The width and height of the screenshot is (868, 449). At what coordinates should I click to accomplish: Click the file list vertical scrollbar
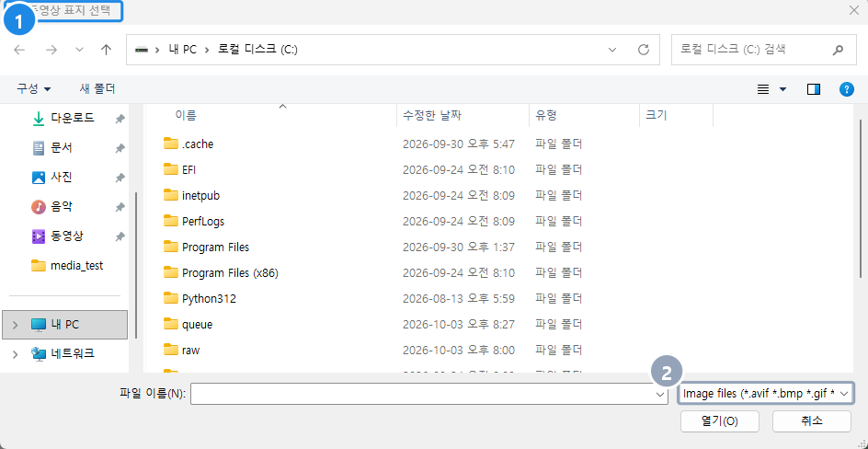pyautogui.click(x=860, y=200)
